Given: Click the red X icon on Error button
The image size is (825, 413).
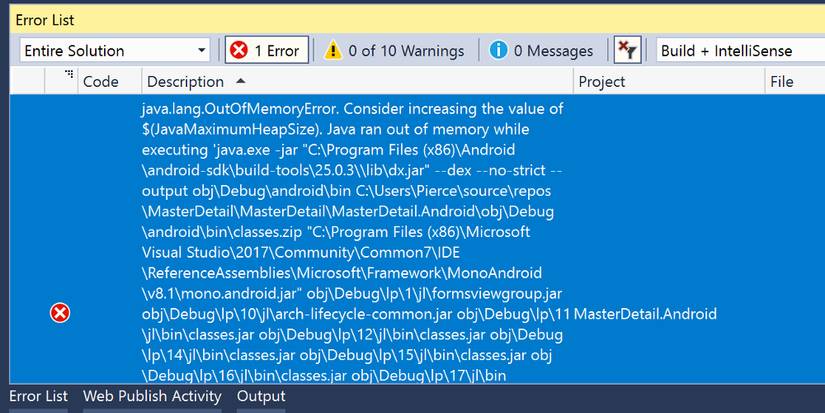Looking at the screenshot, I should tap(239, 50).
